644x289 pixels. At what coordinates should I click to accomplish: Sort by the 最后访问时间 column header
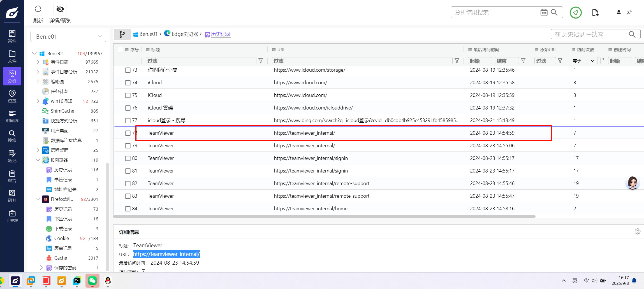click(486, 50)
